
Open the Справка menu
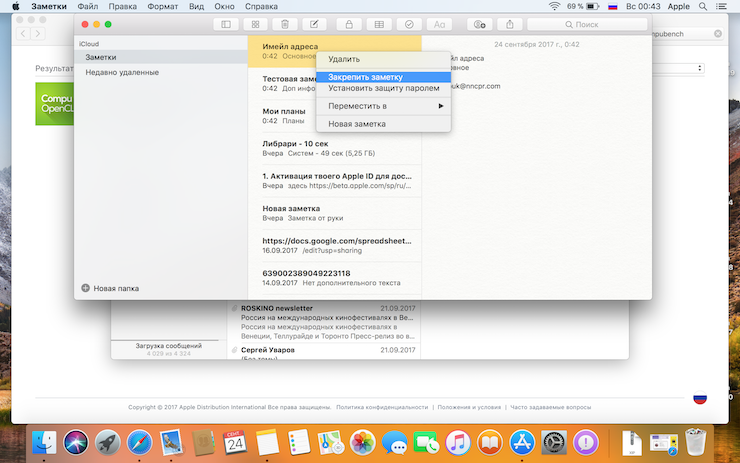tap(261, 7)
